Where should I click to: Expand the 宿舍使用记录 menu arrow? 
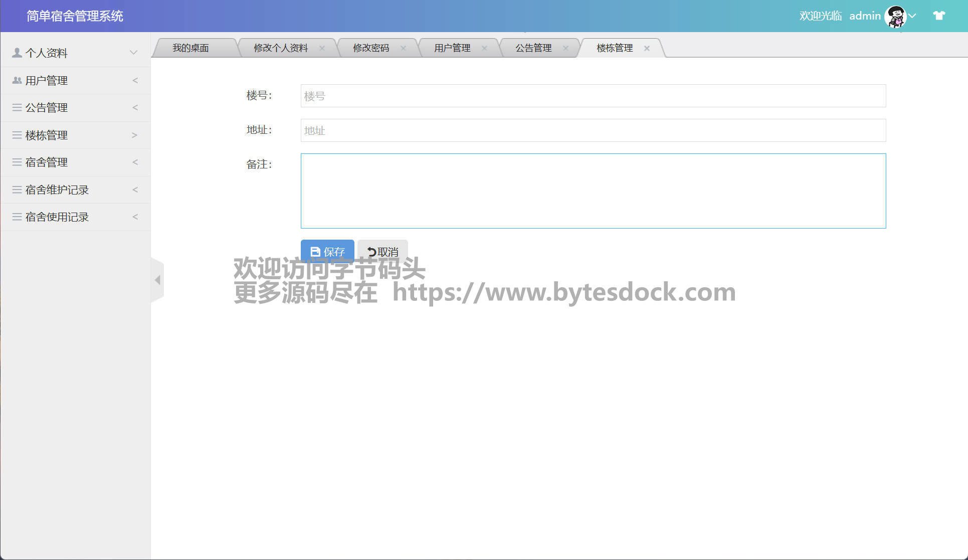click(135, 217)
